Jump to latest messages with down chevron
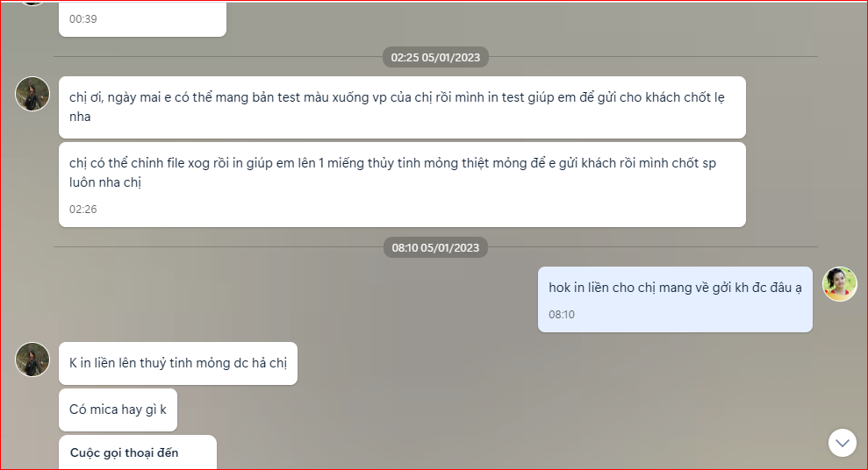Viewport: 868px width, 470px height. point(842,443)
